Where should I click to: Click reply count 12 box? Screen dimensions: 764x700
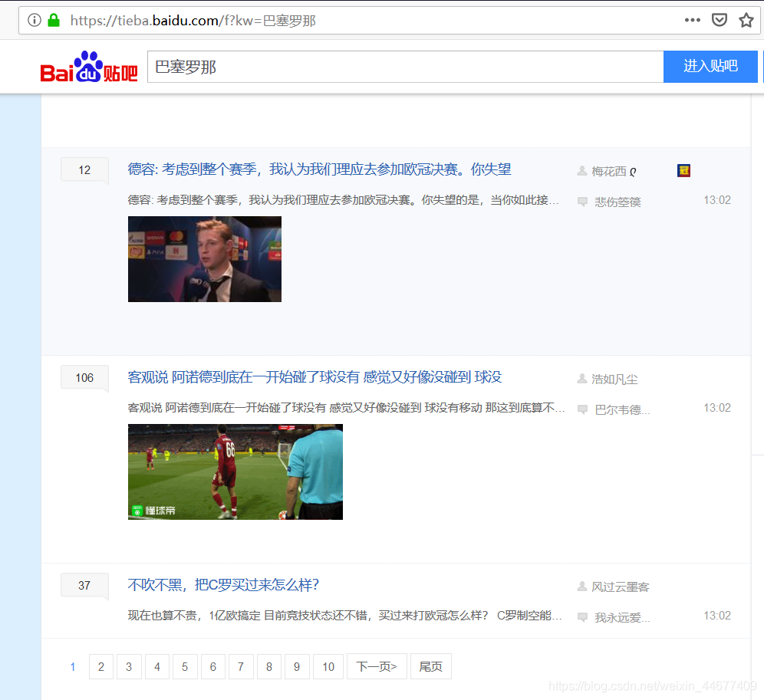[x=84, y=170]
